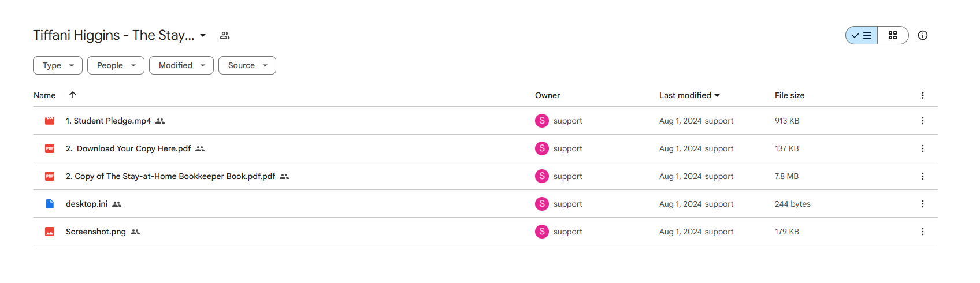
Task: Open Last modified sort options menu
Action: (689, 95)
